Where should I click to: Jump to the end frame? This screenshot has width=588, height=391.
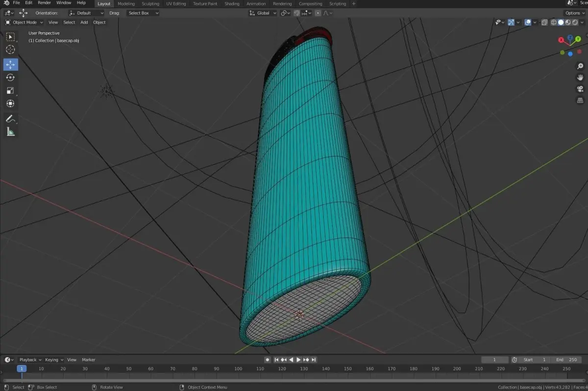314,360
